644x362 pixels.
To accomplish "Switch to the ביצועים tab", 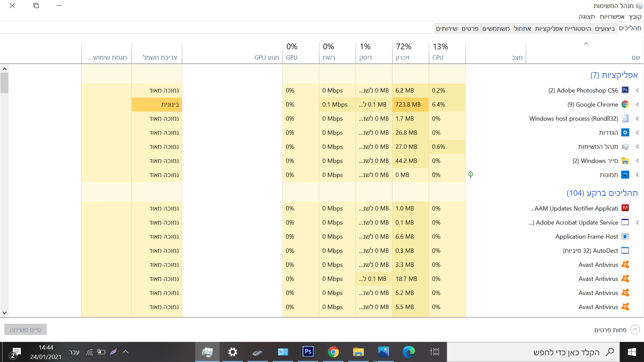I will [x=605, y=28].
